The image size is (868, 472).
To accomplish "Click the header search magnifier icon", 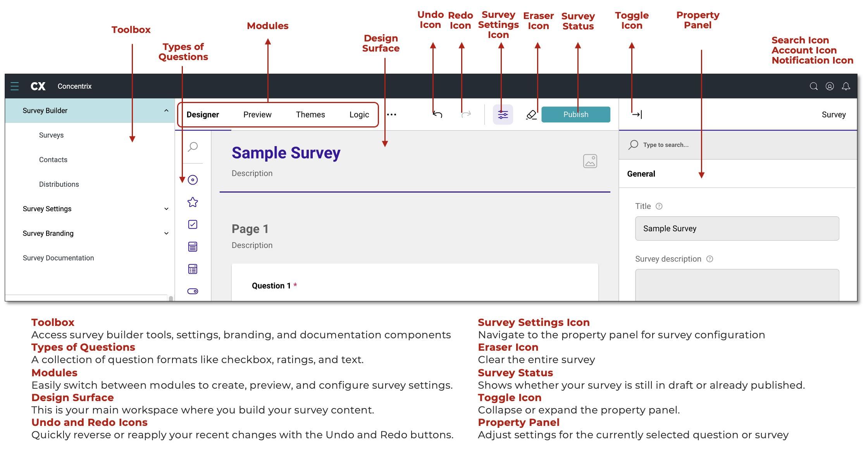I will pos(814,86).
